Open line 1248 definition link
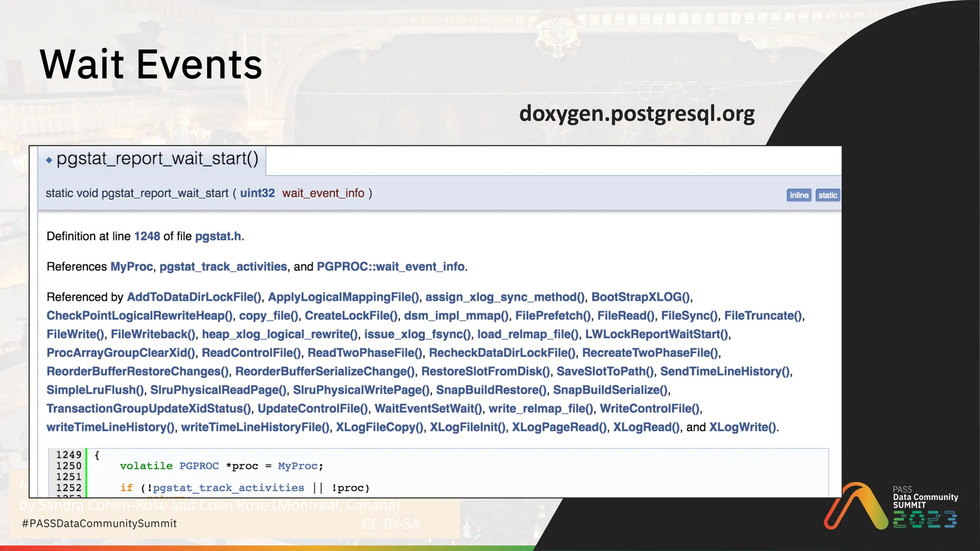The image size is (980, 551). (147, 236)
